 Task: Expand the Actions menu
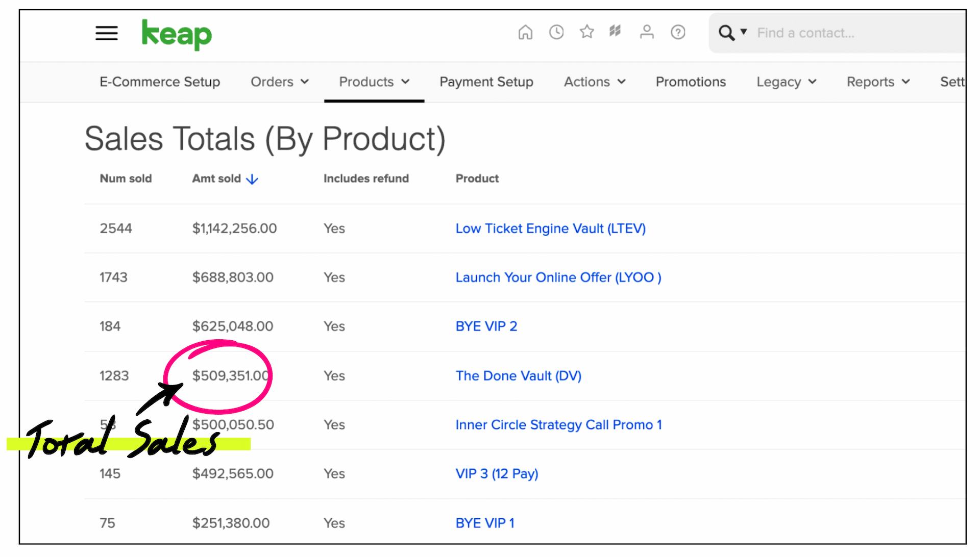pos(595,82)
